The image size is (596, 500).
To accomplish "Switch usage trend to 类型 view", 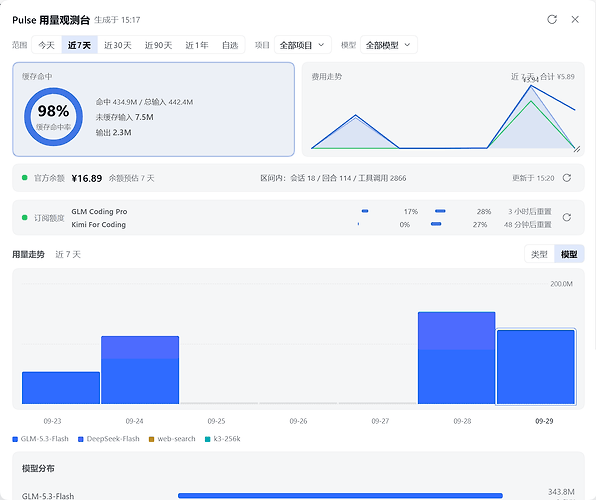I will (539, 254).
